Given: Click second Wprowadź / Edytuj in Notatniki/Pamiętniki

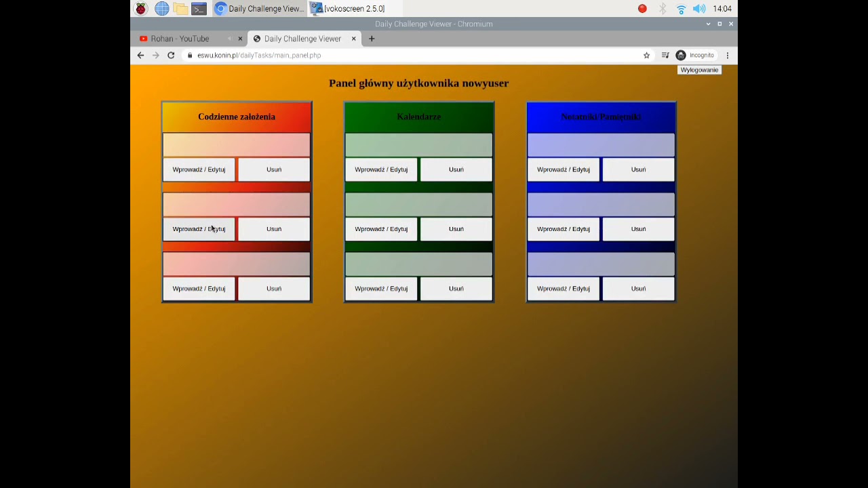Looking at the screenshot, I should click(564, 229).
